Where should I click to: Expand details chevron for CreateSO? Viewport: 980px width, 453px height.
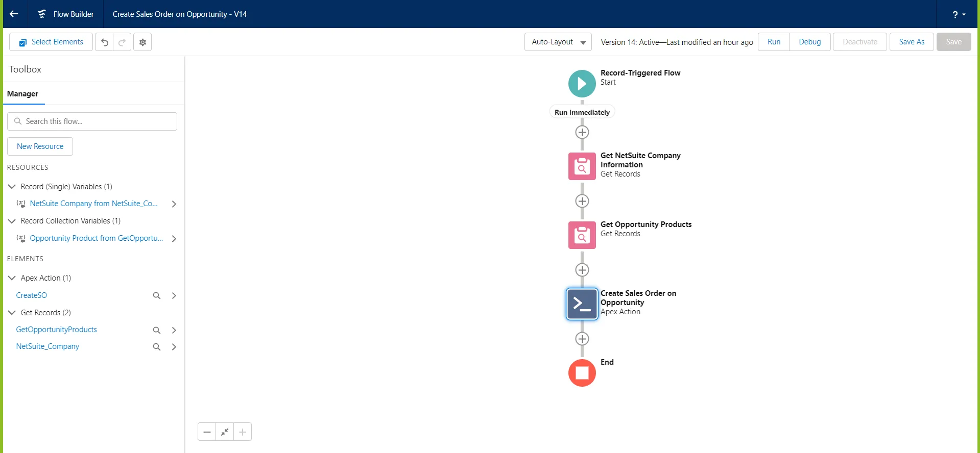pos(174,296)
